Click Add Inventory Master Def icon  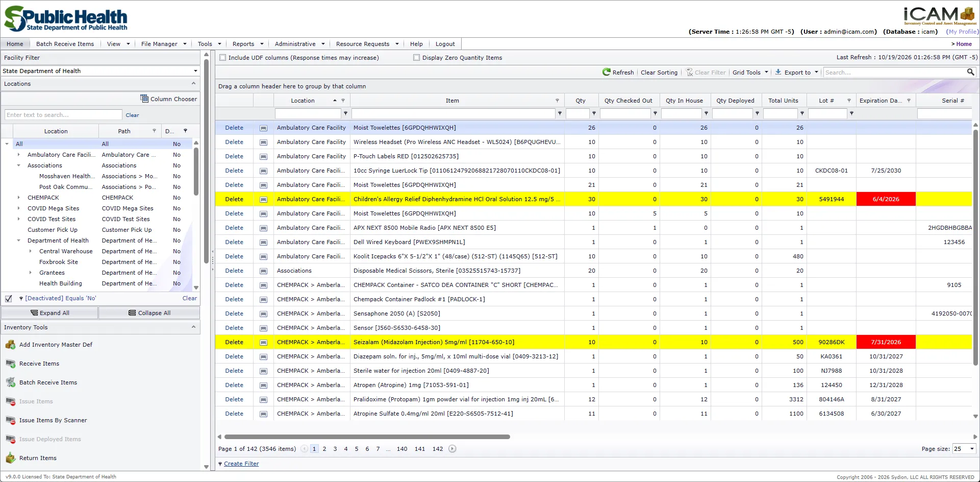(x=10, y=345)
